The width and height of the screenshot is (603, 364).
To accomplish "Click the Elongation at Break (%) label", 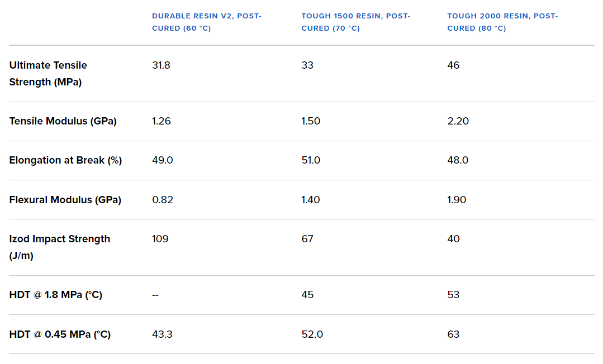I will [x=65, y=160].
